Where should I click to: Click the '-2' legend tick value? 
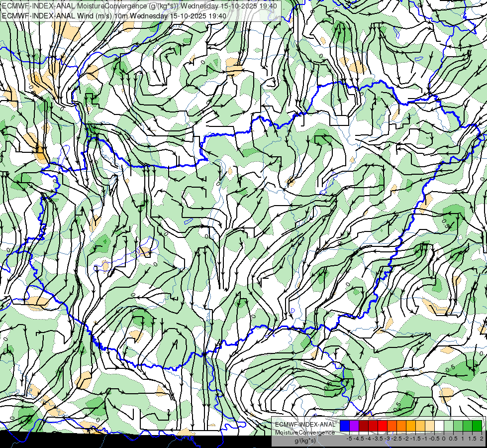[405, 439]
